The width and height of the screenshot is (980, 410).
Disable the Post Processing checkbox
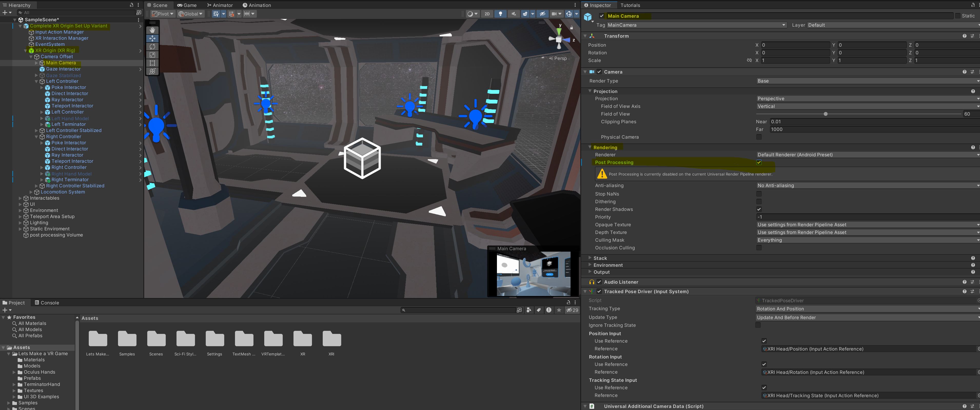coord(759,162)
